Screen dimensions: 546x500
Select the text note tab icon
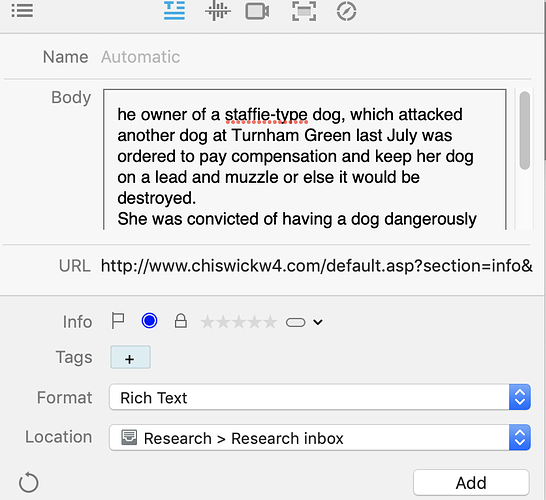click(x=174, y=11)
